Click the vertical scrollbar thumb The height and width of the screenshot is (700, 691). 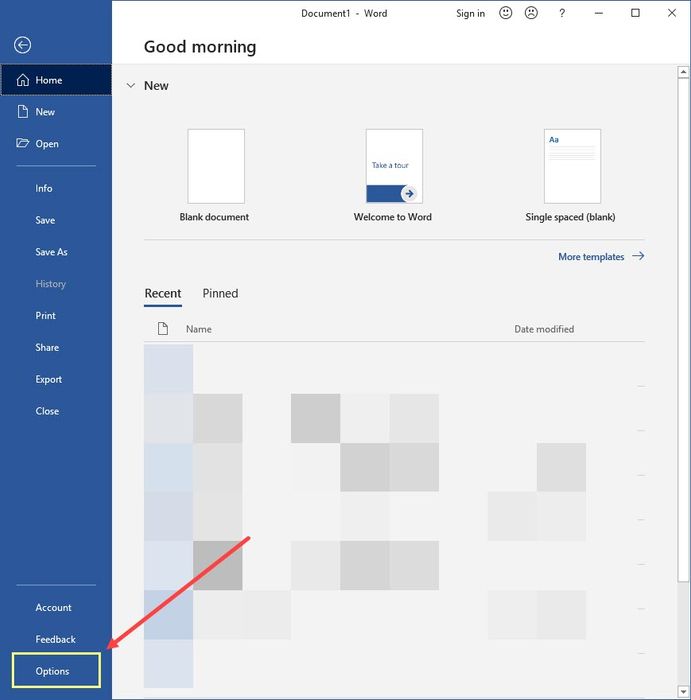(x=683, y=329)
